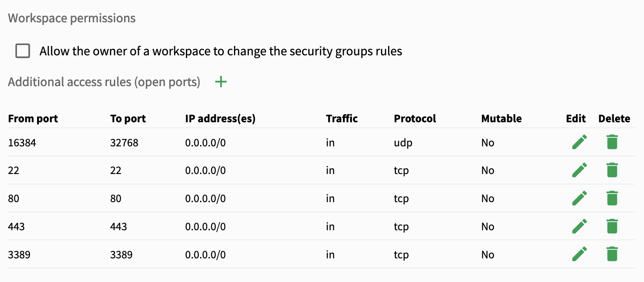
Task: Click the Protocol column header
Action: coord(415,119)
